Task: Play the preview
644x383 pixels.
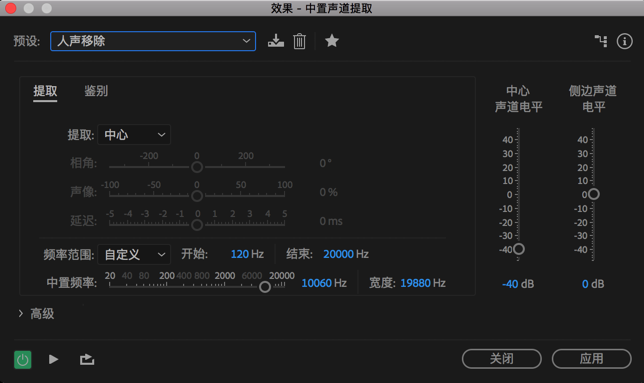Action: (x=53, y=360)
